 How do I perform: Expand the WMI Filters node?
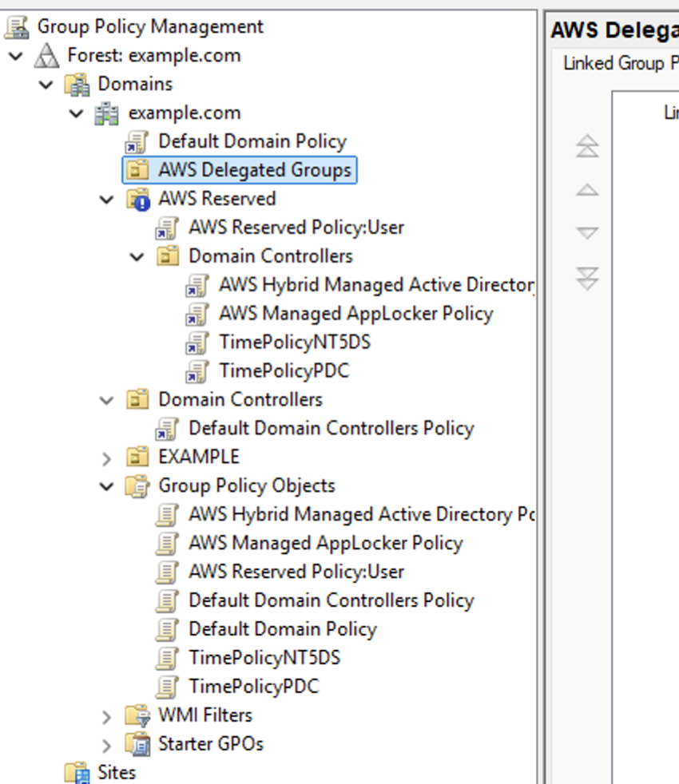click(x=107, y=716)
